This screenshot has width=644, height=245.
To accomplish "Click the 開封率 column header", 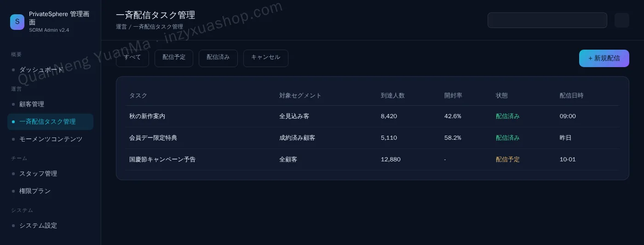I will pyautogui.click(x=453, y=96).
